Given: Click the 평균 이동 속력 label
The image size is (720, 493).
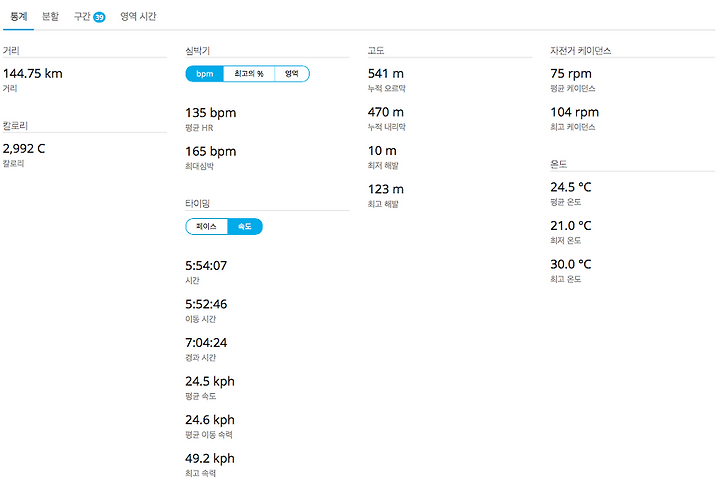Looking at the screenshot, I should (x=208, y=435).
